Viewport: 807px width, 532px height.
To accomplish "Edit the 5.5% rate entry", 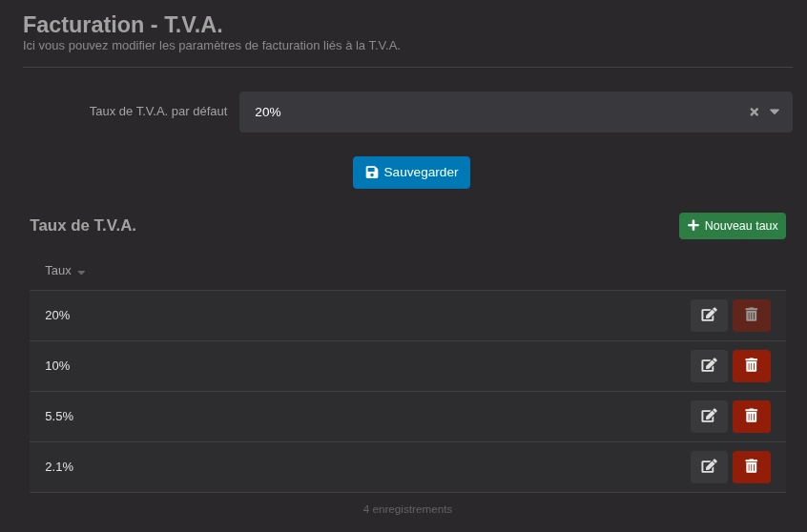I will point(709,416).
